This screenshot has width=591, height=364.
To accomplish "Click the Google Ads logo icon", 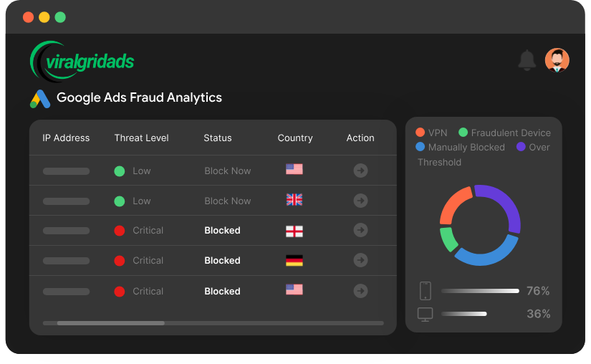I will click(40, 99).
